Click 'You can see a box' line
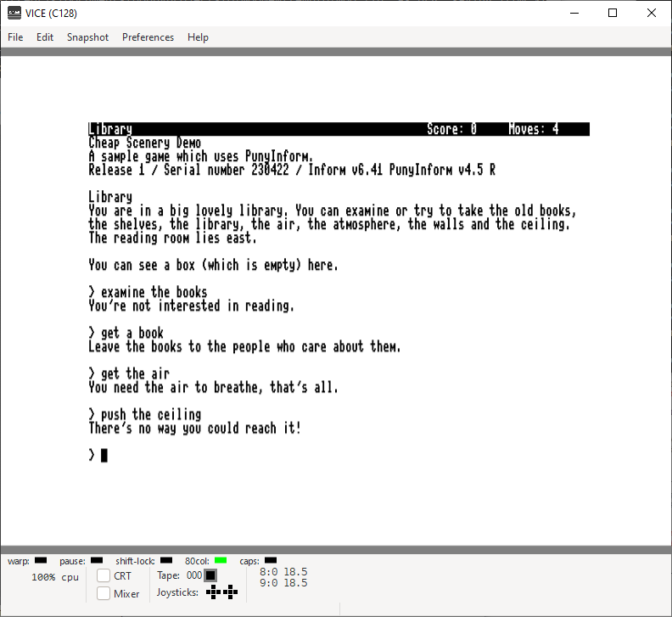The height and width of the screenshot is (617, 672). [x=214, y=265]
